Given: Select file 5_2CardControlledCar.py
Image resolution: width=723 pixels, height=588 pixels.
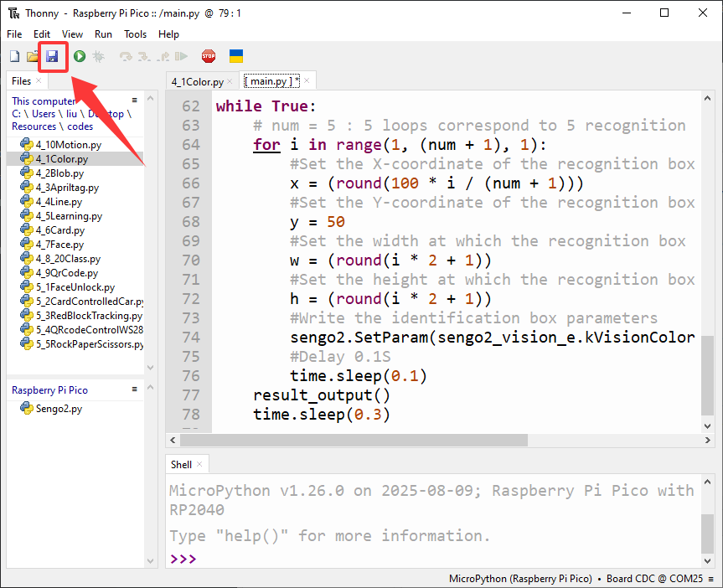Looking at the screenshot, I should [x=90, y=302].
